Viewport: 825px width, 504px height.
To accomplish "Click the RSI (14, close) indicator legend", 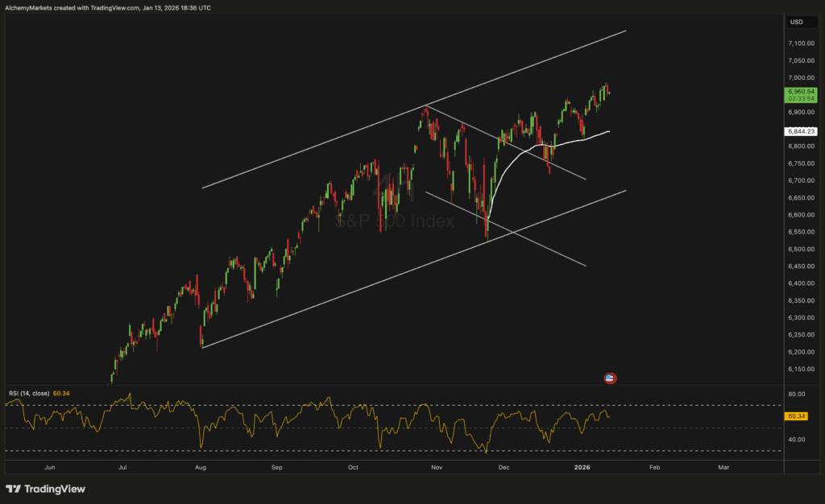I will click(x=29, y=393).
